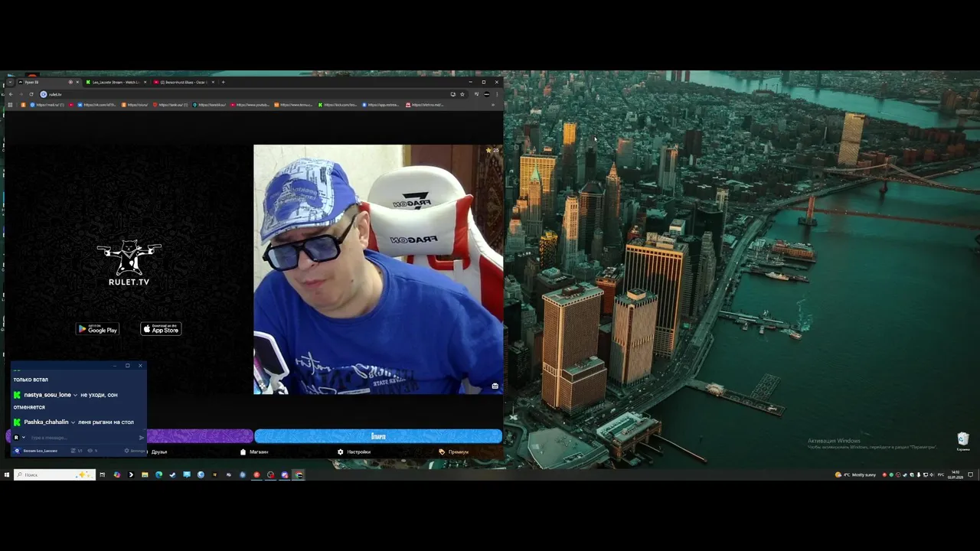Viewport: 980px width, 551px height.
Task: Open the kick.com bookmark
Action: click(338, 105)
